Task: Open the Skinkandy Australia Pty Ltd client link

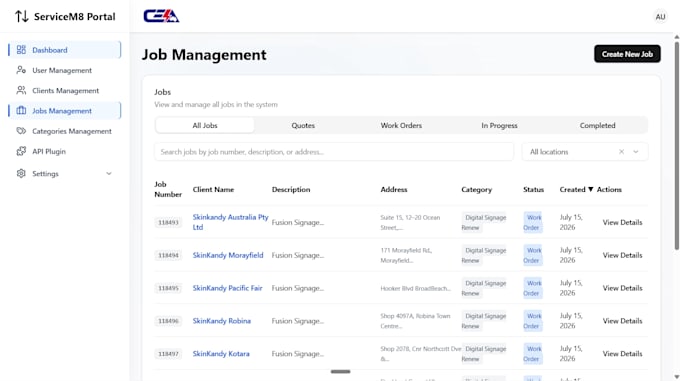Action: [x=230, y=222]
